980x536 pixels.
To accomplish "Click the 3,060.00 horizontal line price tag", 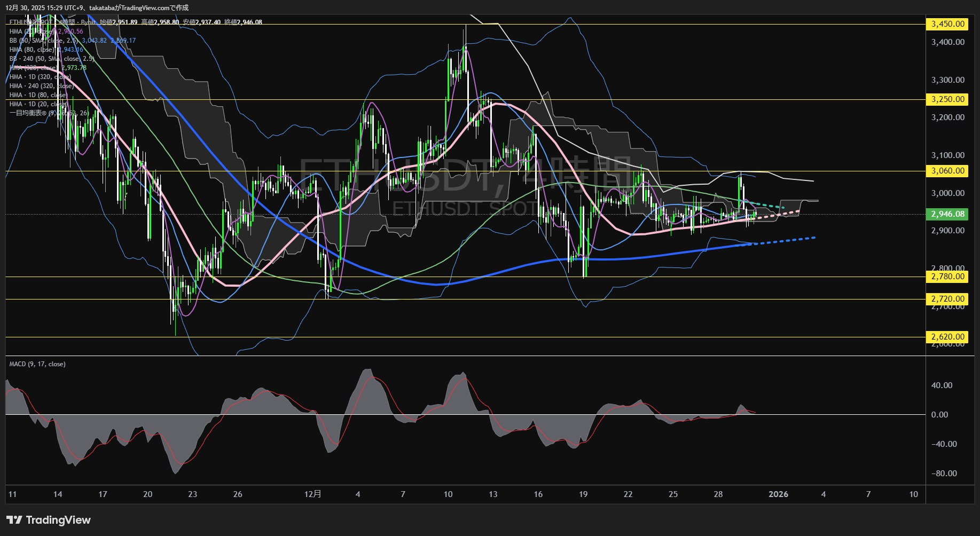I will tap(948, 171).
